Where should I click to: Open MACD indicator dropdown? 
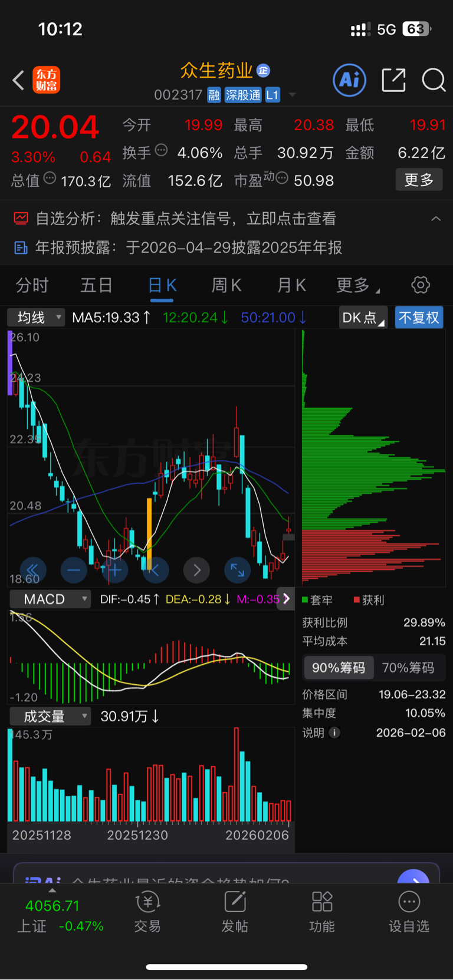pos(50,599)
